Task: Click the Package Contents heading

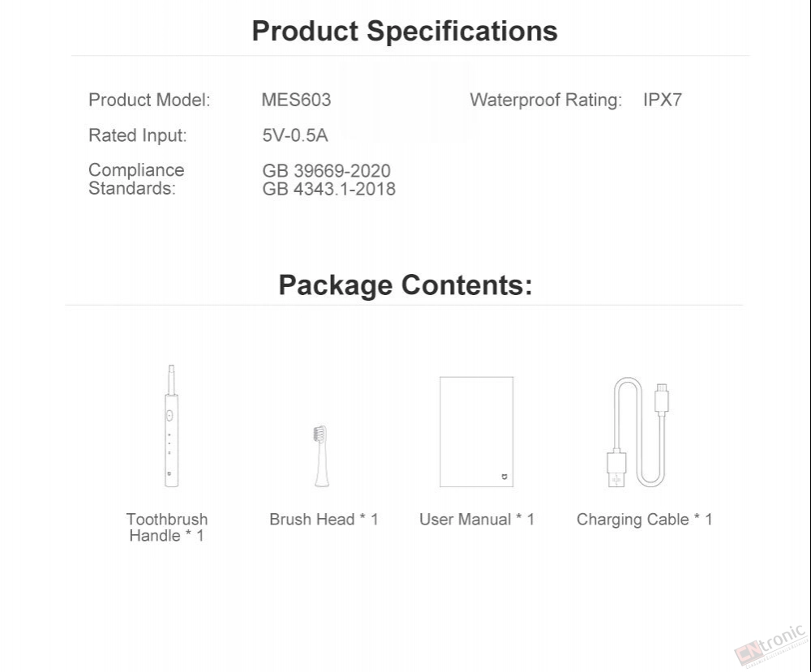Action: tap(405, 285)
